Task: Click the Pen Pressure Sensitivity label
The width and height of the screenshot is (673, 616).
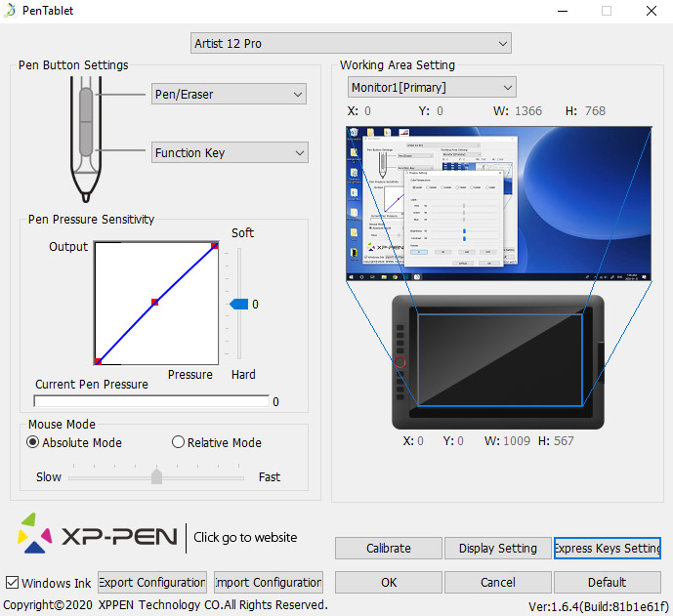Action: point(91,220)
